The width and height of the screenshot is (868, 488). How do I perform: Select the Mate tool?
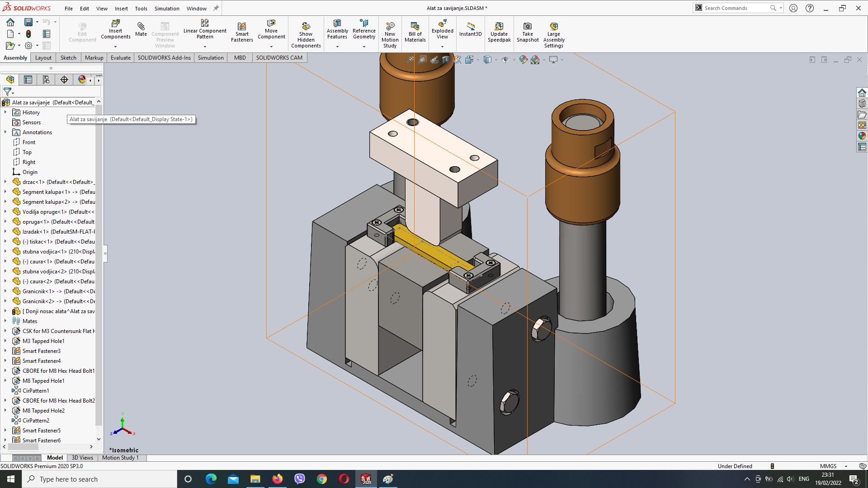(141, 28)
